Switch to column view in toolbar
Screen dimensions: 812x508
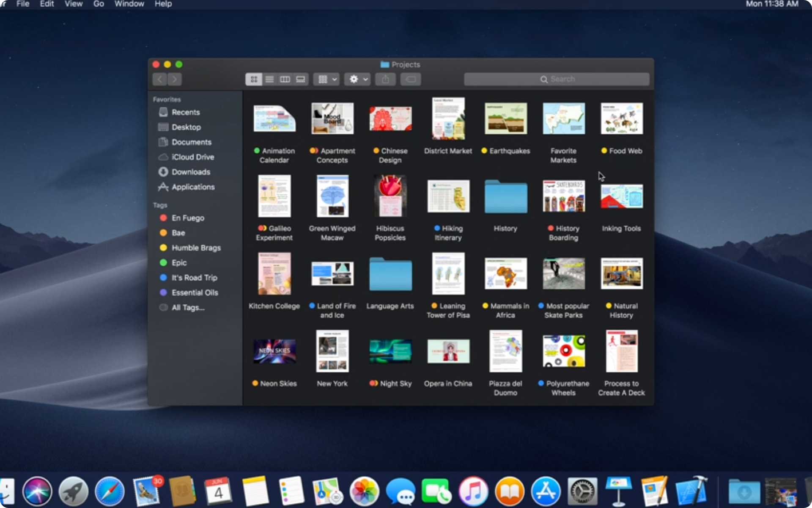[285, 79]
